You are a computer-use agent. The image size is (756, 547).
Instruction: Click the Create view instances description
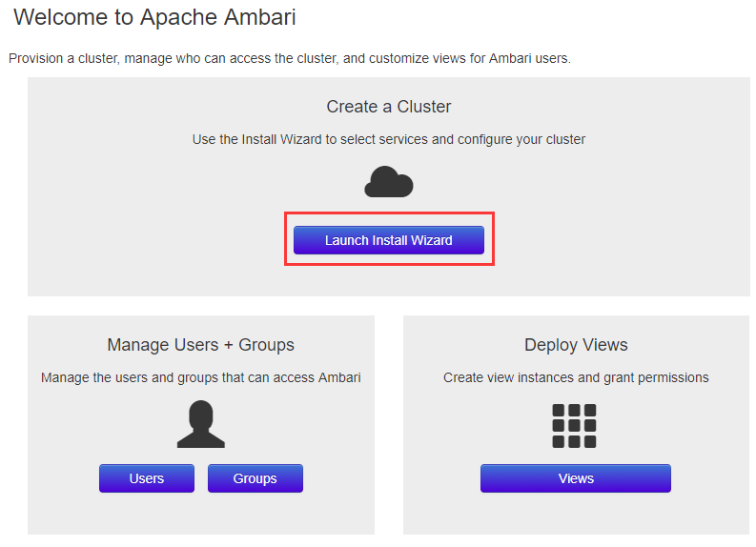pos(576,377)
